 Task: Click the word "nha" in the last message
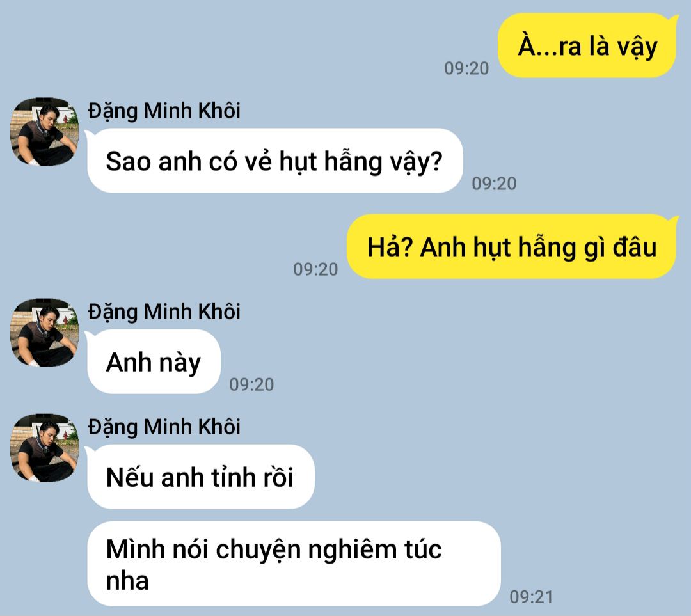127,581
